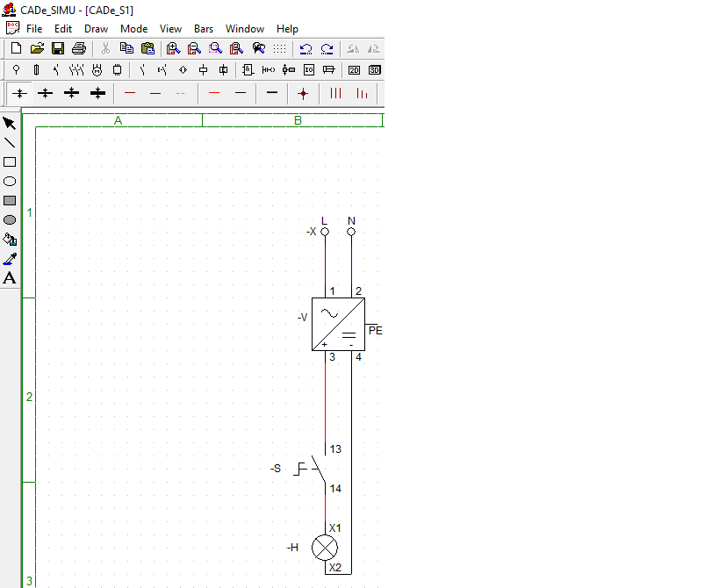719x588 pixels.
Task: Open the Edit menu
Action: coord(63,29)
